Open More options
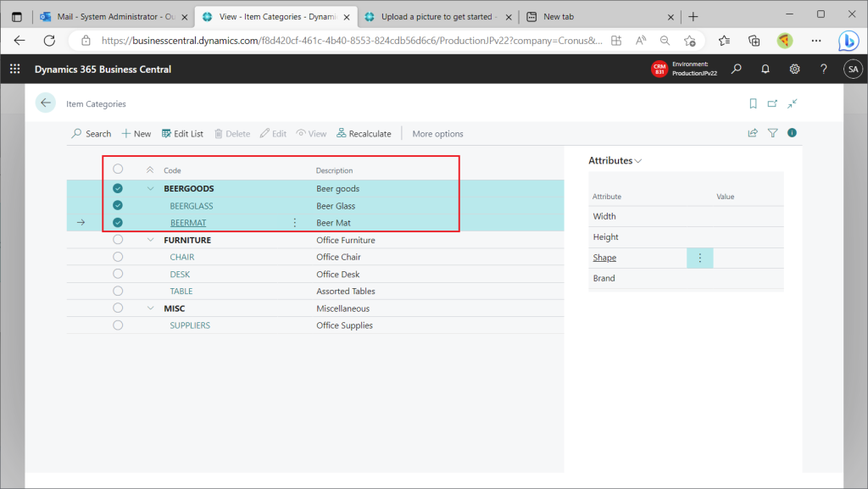 [x=438, y=133]
